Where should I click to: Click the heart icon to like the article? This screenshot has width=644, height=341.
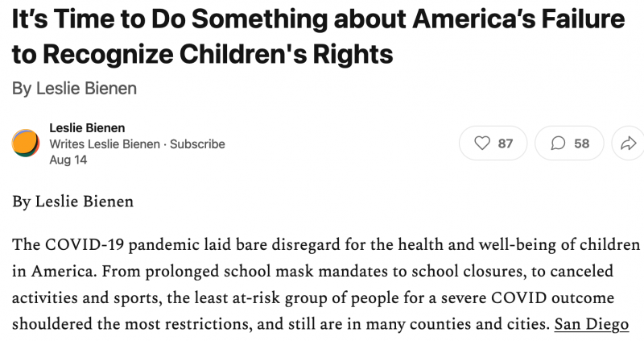(x=482, y=143)
